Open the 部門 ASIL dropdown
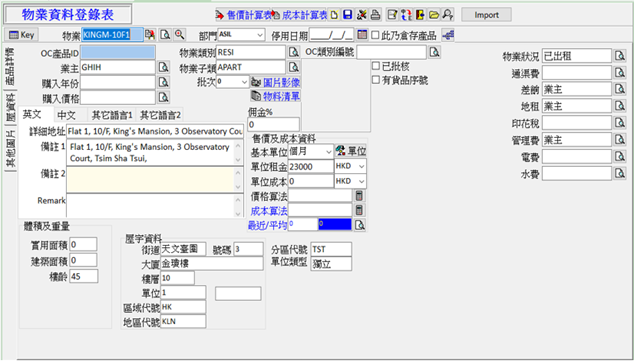The height and width of the screenshot is (361, 634). coord(260,35)
